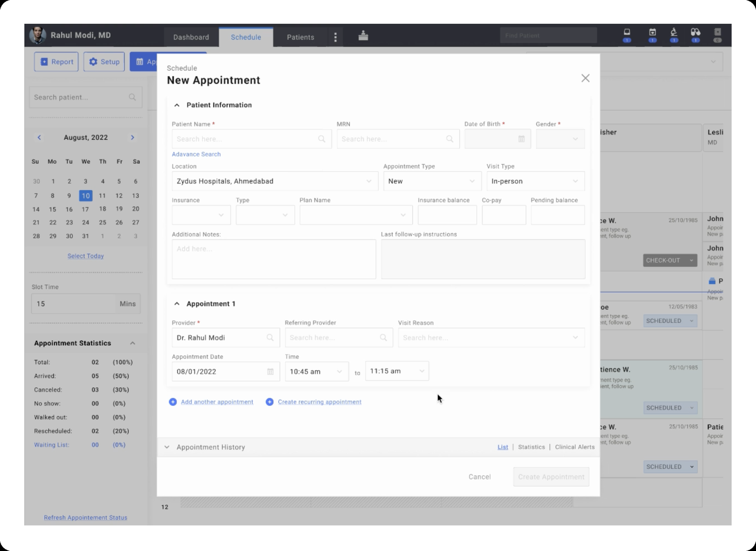Click the search icon in sidebar patient search
The image size is (756, 551).
[132, 97]
